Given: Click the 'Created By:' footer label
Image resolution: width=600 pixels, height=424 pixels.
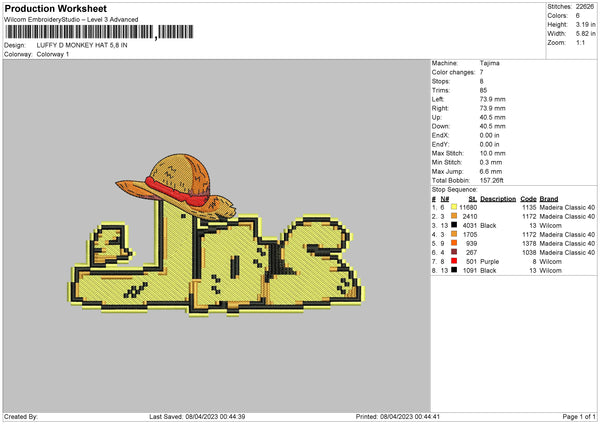Looking at the screenshot, I should 21,416.
